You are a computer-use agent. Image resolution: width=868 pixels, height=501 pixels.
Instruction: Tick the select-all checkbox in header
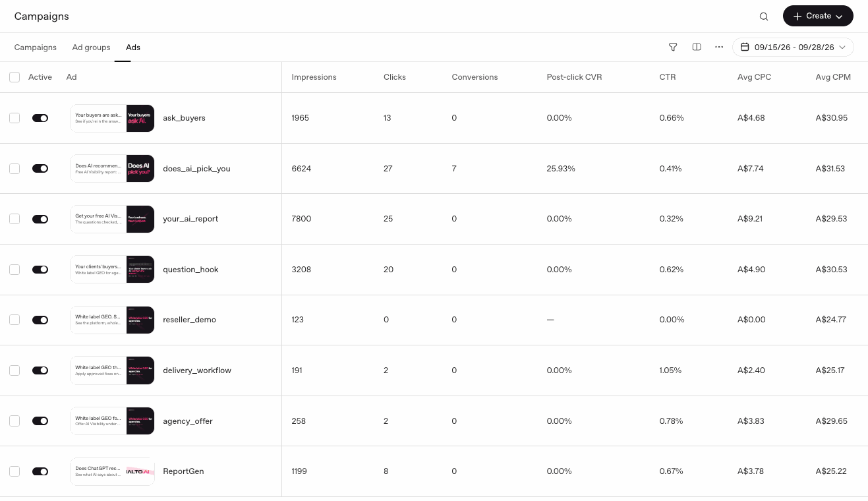tap(14, 77)
